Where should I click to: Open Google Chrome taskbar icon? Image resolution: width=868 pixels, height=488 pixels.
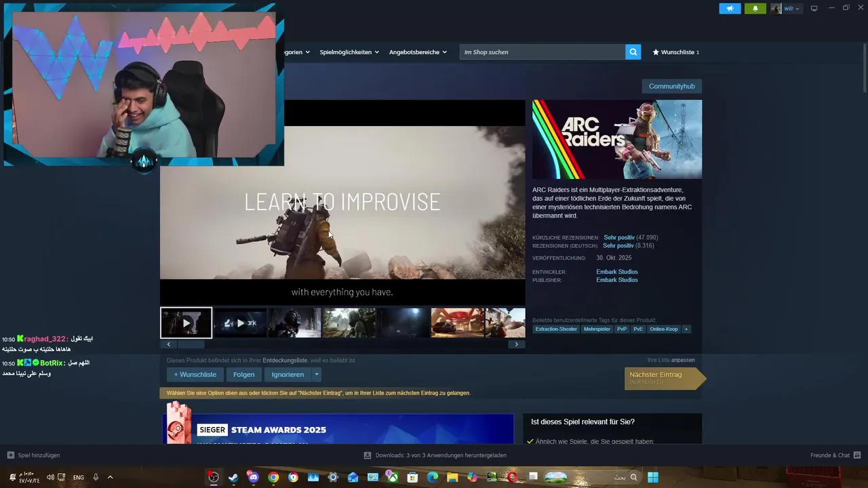click(273, 477)
